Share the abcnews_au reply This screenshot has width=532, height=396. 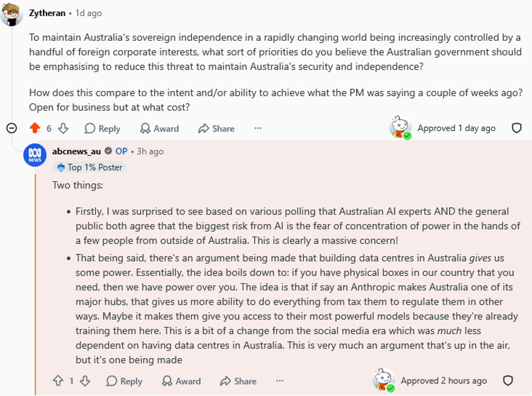[238, 381]
